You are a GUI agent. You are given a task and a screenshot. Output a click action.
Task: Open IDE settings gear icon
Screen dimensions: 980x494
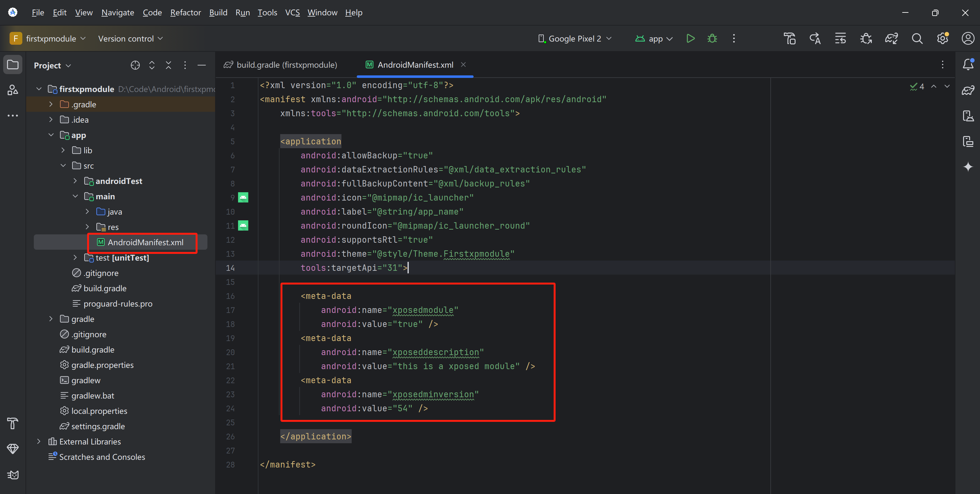943,38
